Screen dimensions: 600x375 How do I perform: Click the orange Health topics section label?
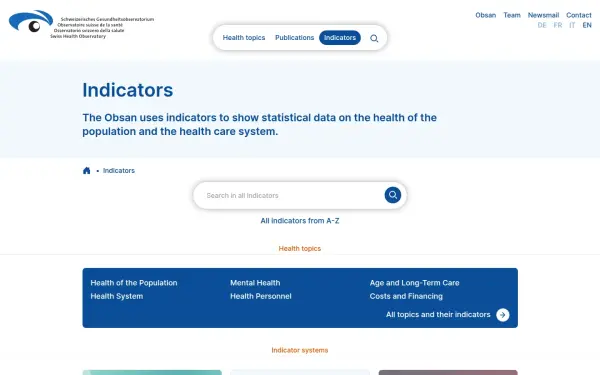tap(300, 249)
